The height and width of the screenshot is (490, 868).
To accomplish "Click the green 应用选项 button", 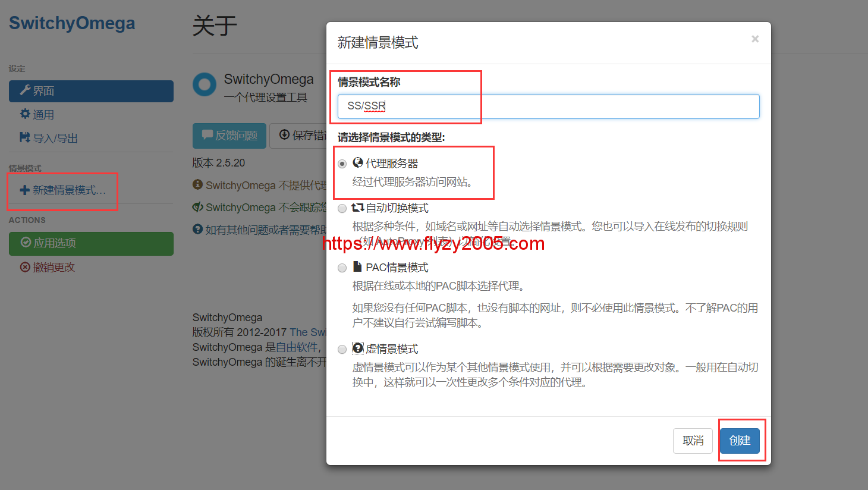I will point(91,243).
